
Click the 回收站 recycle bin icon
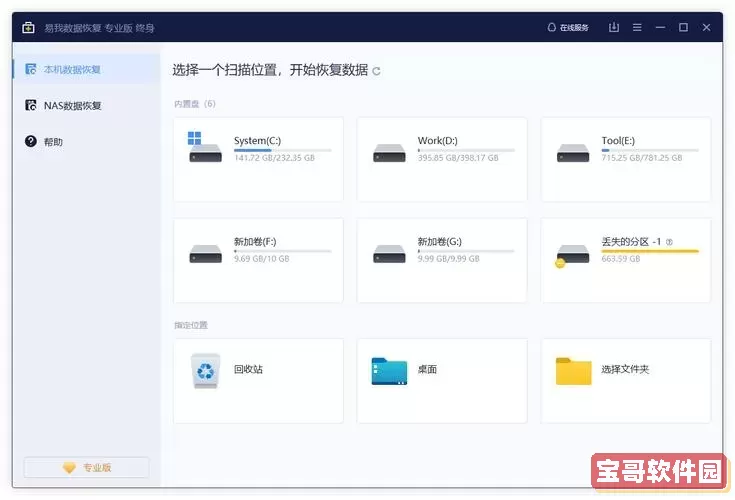click(x=205, y=371)
